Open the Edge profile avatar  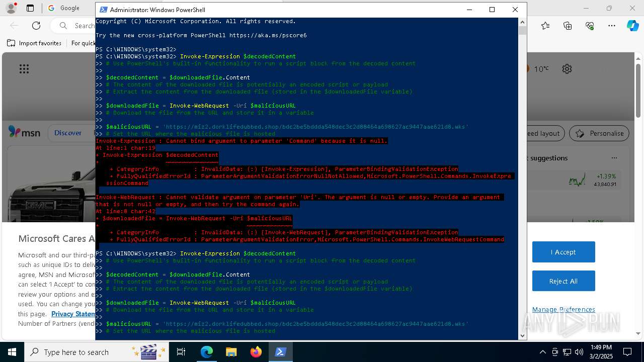click(11, 8)
